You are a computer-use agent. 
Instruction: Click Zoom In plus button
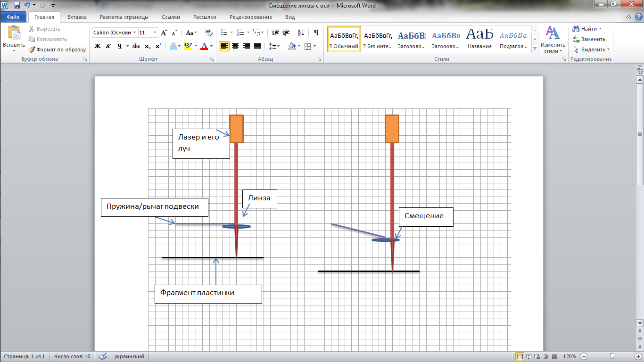637,356
